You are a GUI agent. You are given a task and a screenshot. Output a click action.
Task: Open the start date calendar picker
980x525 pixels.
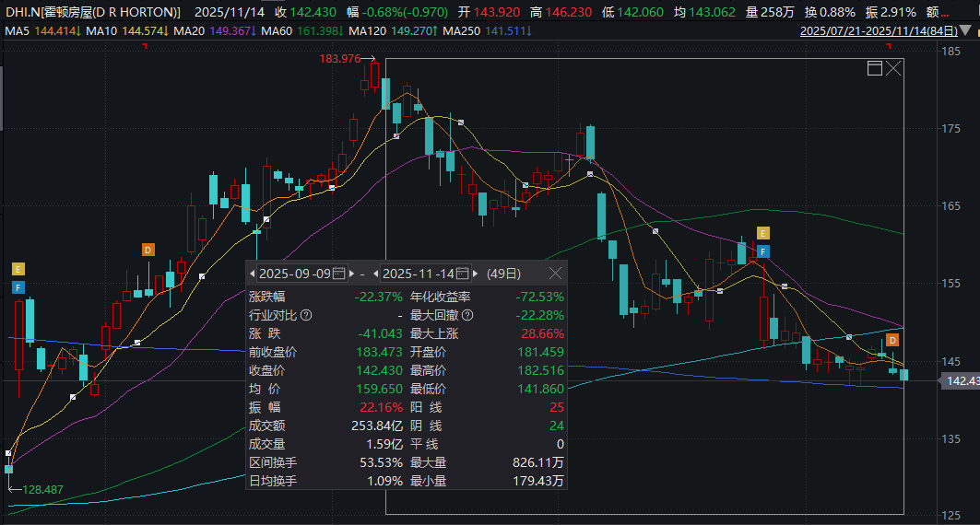click(338, 274)
